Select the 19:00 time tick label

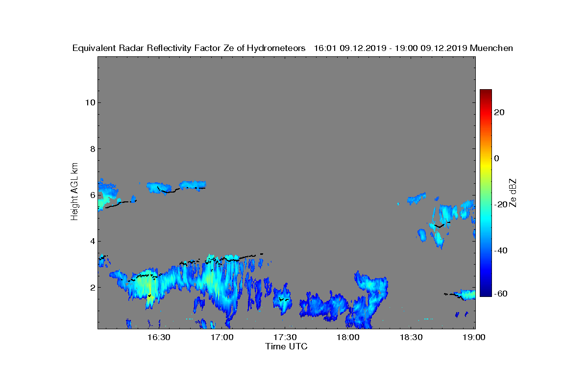point(475,337)
